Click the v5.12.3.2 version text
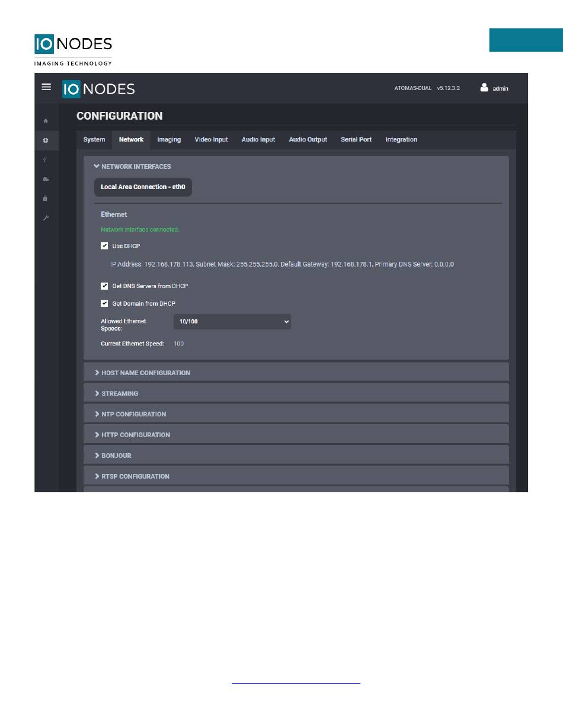 pos(449,88)
